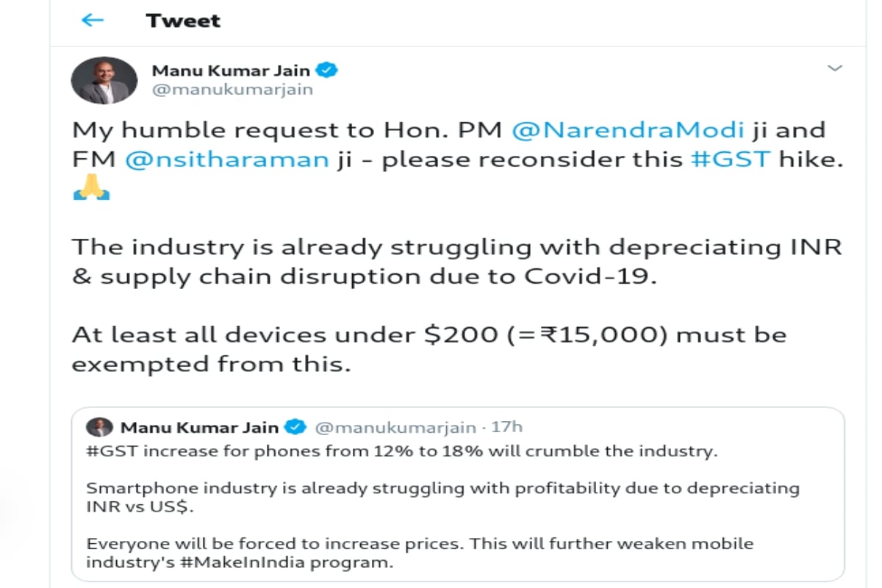
Task: Click the Tweet header title
Action: pyautogui.click(x=183, y=21)
